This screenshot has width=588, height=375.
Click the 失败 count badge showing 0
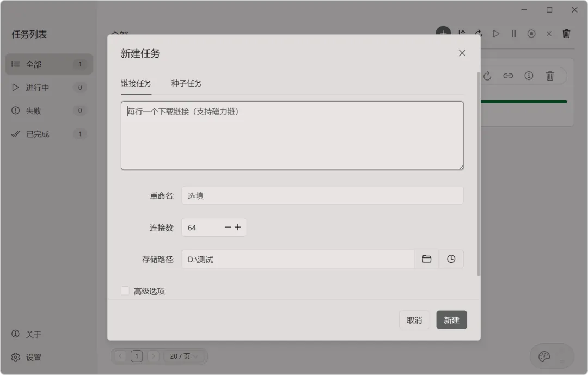point(80,110)
